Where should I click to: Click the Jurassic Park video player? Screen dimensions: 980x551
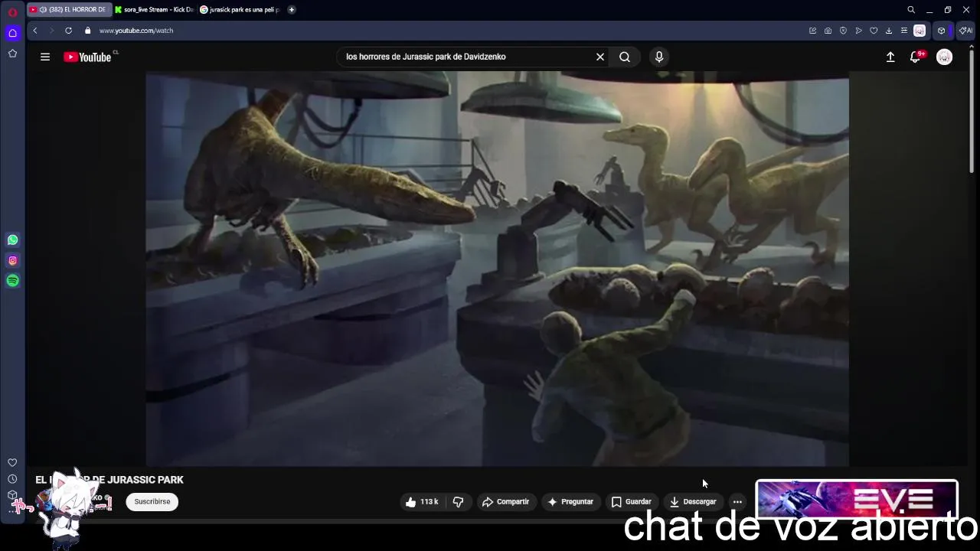pos(497,269)
